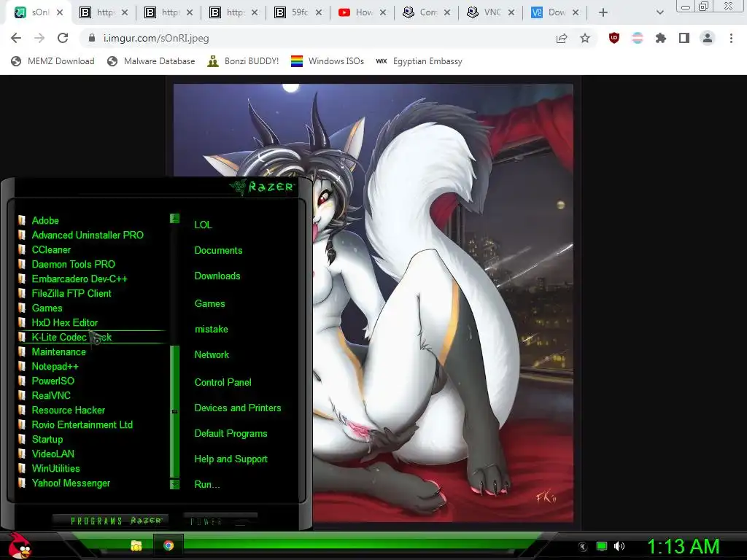The width and height of the screenshot is (747, 560).
Task: Open the profile avatar menu
Action: (x=708, y=38)
